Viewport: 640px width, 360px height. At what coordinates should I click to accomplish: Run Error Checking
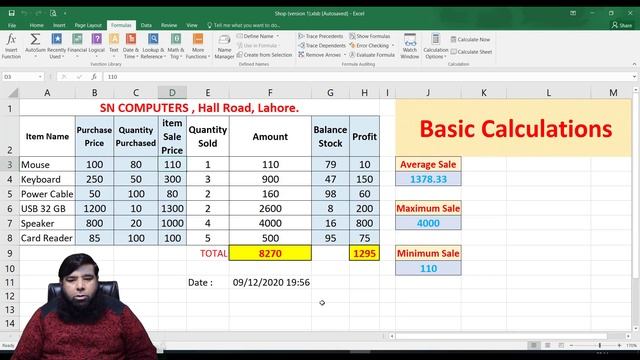pyautogui.click(x=369, y=45)
